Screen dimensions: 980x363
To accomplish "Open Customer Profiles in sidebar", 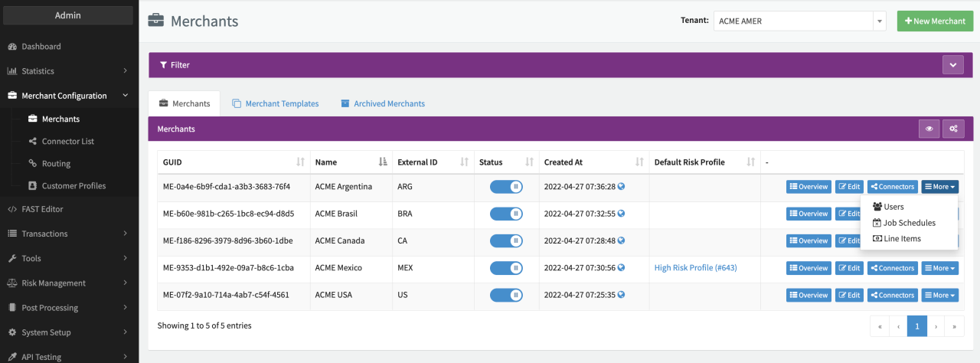I will tap(73, 186).
